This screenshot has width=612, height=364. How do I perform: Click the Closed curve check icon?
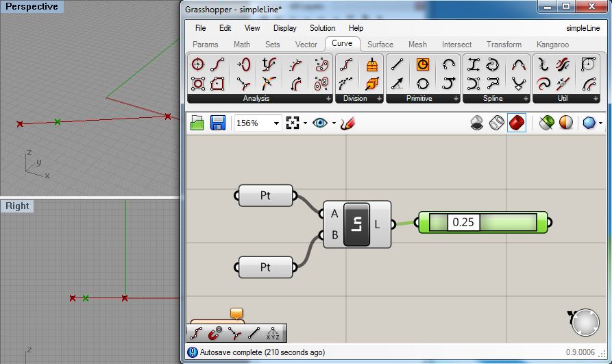(x=243, y=64)
